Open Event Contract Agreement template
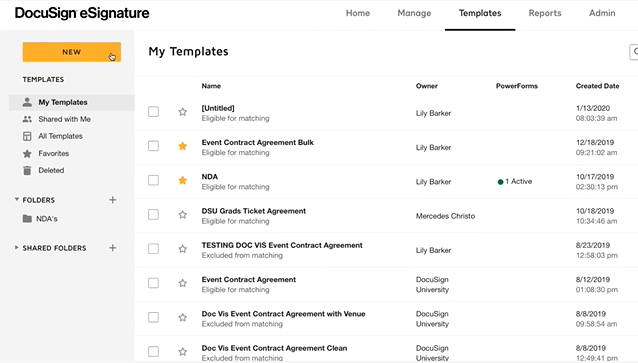 [x=249, y=280]
